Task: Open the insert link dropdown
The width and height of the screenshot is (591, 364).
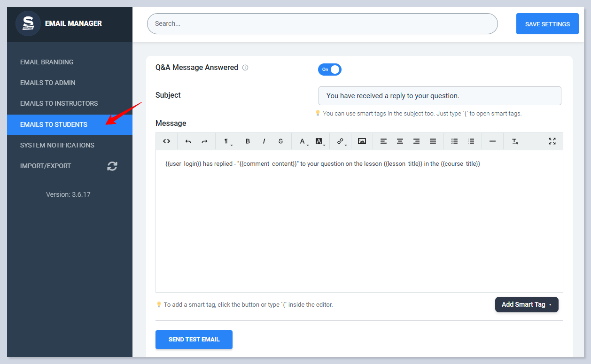Action: point(342,141)
